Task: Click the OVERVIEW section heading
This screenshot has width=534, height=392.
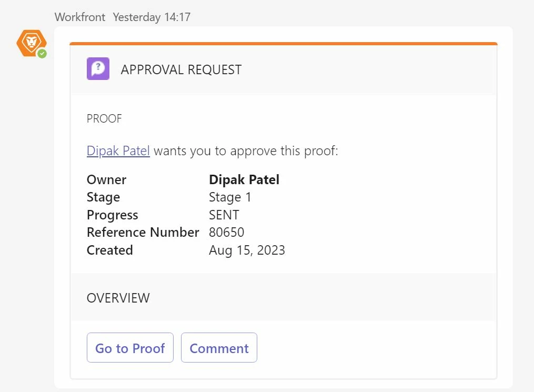Action: 118,298
